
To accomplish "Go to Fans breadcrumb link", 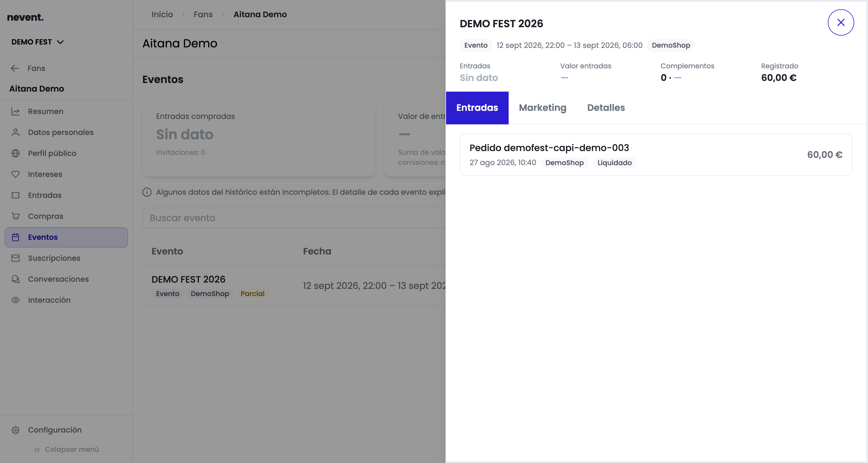I will pos(203,14).
